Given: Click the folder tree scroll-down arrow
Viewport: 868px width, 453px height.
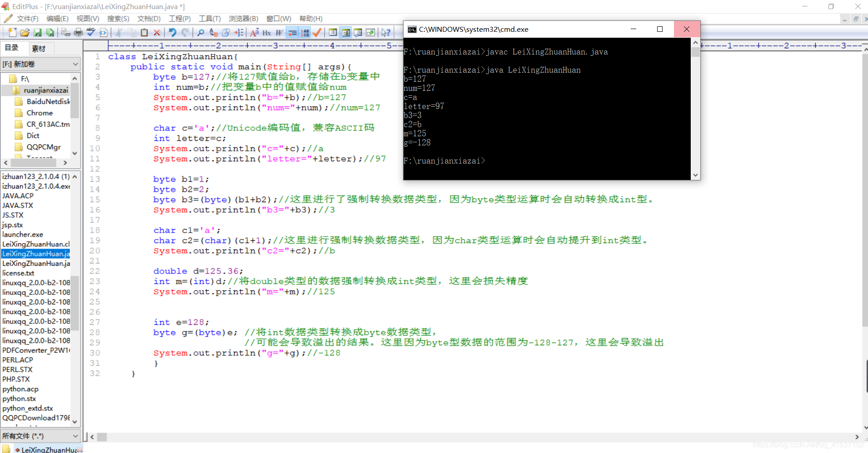Looking at the screenshot, I should (x=75, y=153).
